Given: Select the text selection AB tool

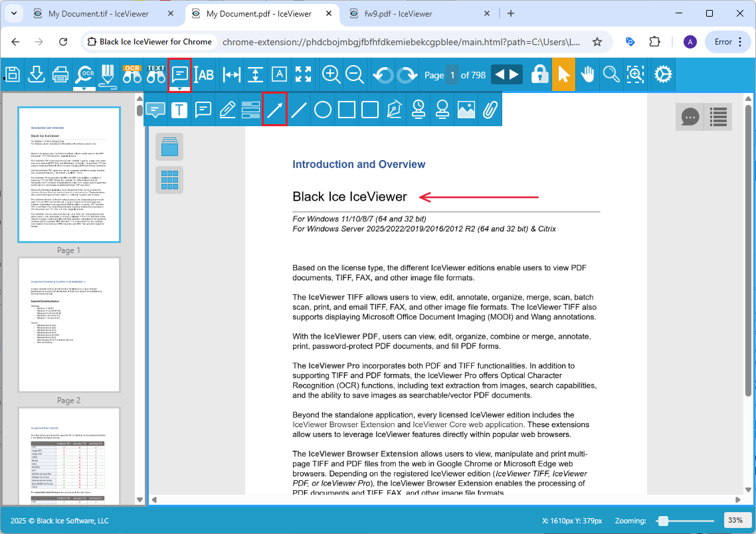Looking at the screenshot, I should (x=204, y=74).
